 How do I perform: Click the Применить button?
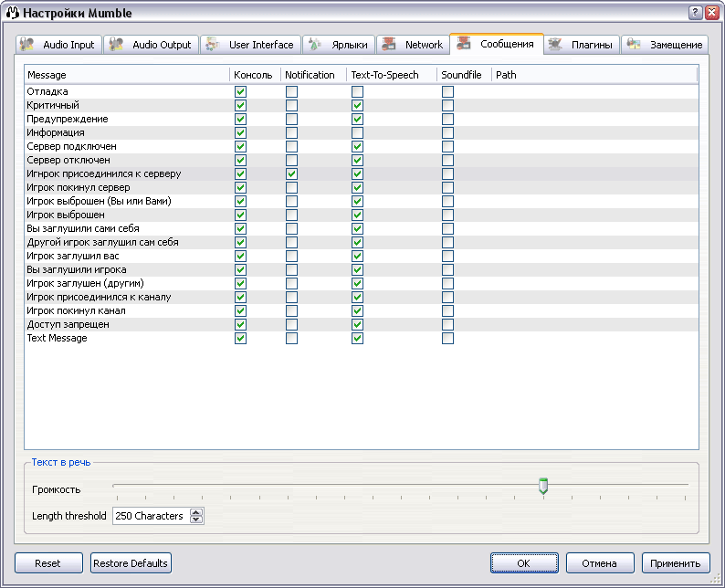pos(676,563)
